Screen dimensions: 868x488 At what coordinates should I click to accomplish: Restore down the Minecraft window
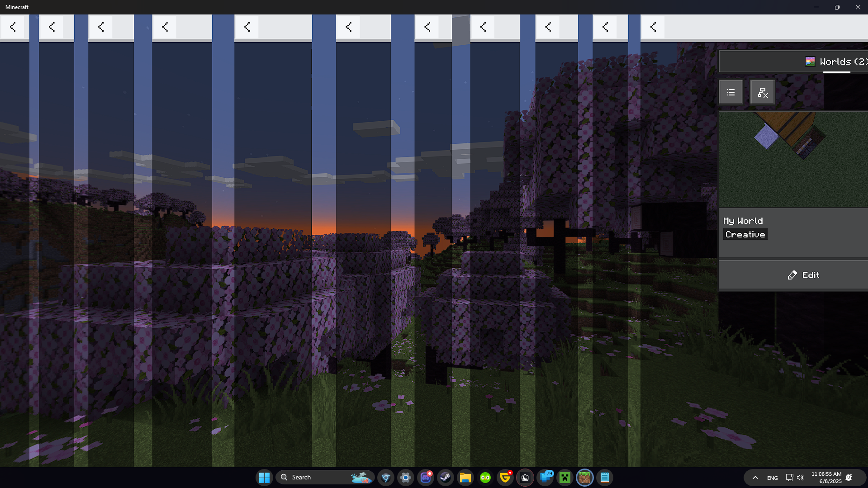click(x=837, y=7)
